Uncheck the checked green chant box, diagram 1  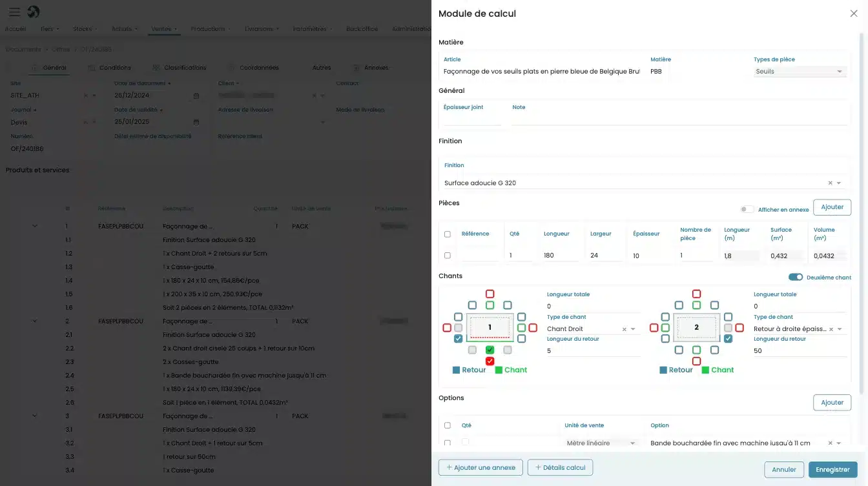pyautogui.click(x=490, y=350)
